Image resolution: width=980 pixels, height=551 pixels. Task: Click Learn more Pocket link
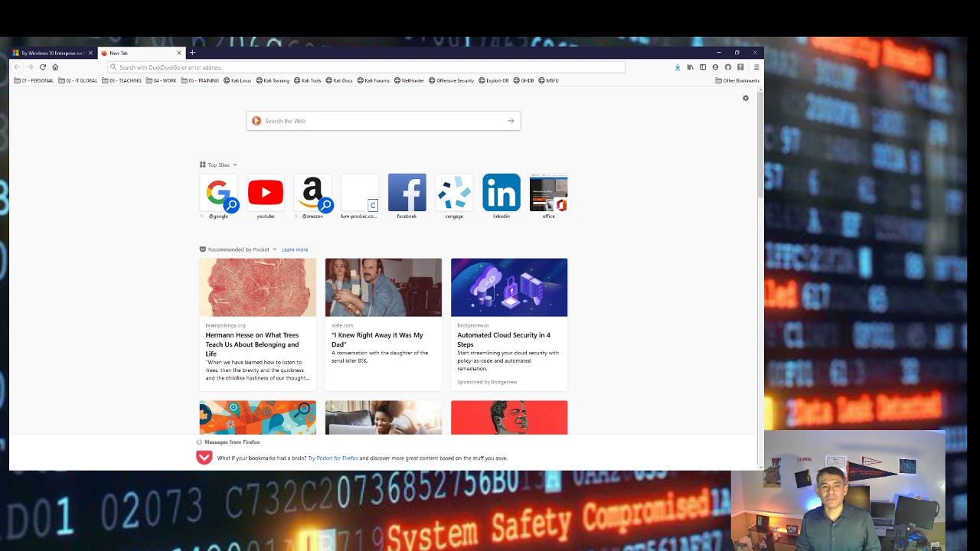pyautogui.click(x=295, y=249)
